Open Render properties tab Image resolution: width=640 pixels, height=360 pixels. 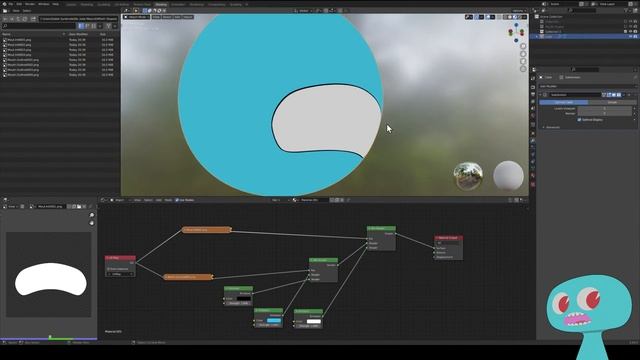(x=533, y=87)
